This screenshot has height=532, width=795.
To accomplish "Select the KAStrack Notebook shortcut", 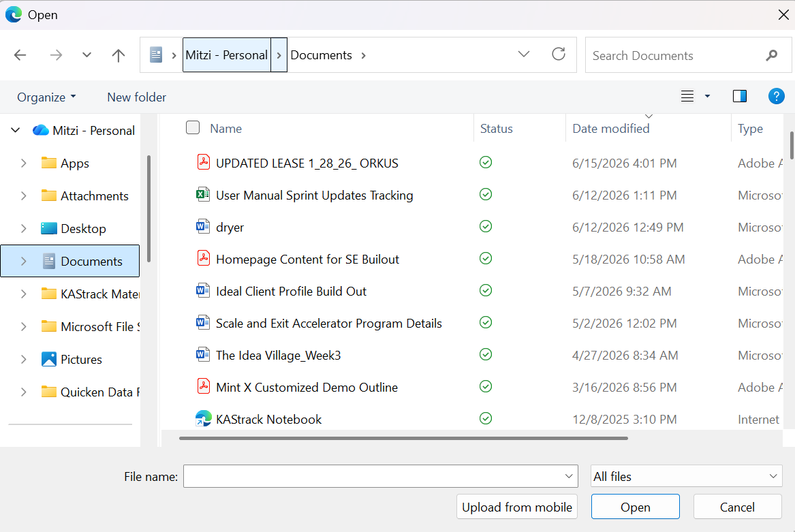I will pyautogui.click(x=268, y=420).
